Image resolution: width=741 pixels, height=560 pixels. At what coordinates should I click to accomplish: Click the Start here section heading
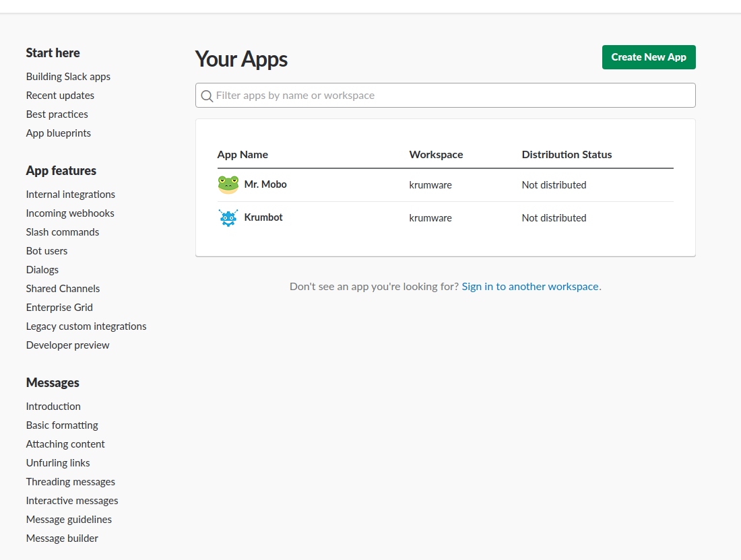pyautogui.click(x=53, y=53)
